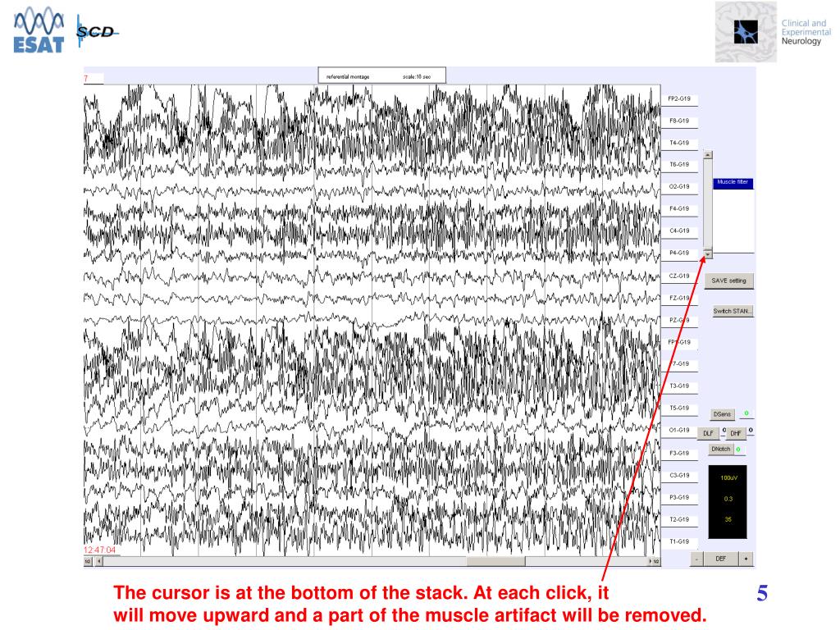
Task: Click the horizontal time scrollbar thumb
Action: coord(495,561)
